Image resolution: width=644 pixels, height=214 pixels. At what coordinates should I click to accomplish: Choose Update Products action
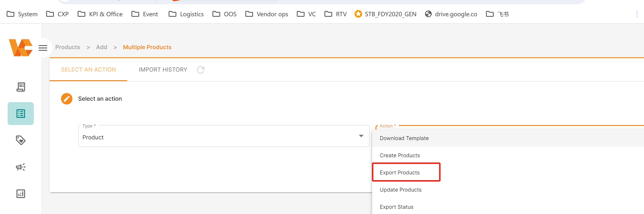(x=508, y=190)
